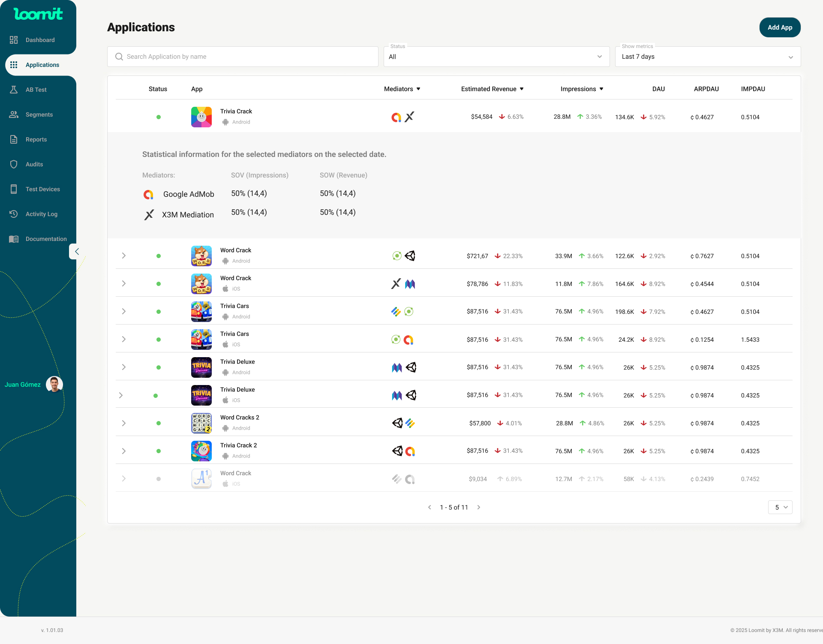Viewport: 823px width, 644px height.
Task: Open the Word Cracks 2 app thumbnail
Action: coord(201,423)
